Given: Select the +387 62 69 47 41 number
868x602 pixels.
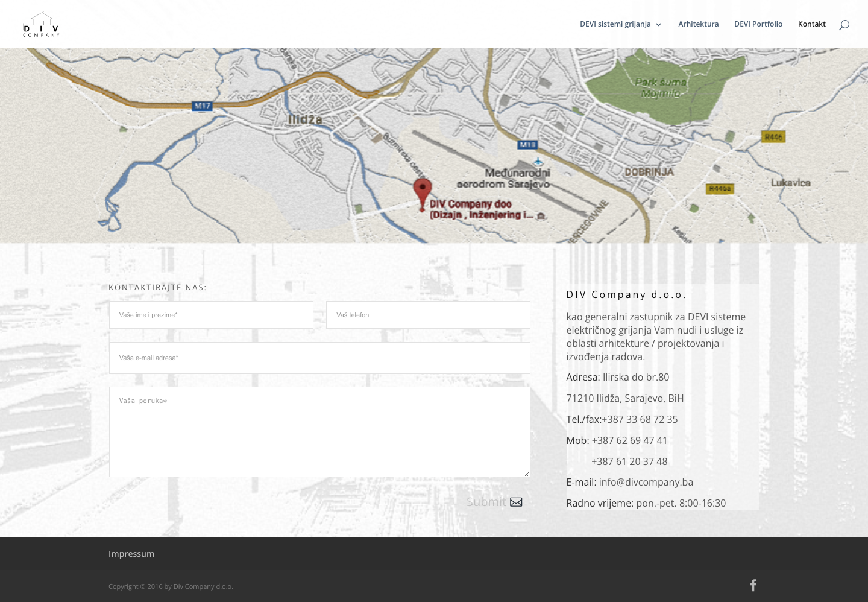Looking at the screenshot, I should [629, 440].
